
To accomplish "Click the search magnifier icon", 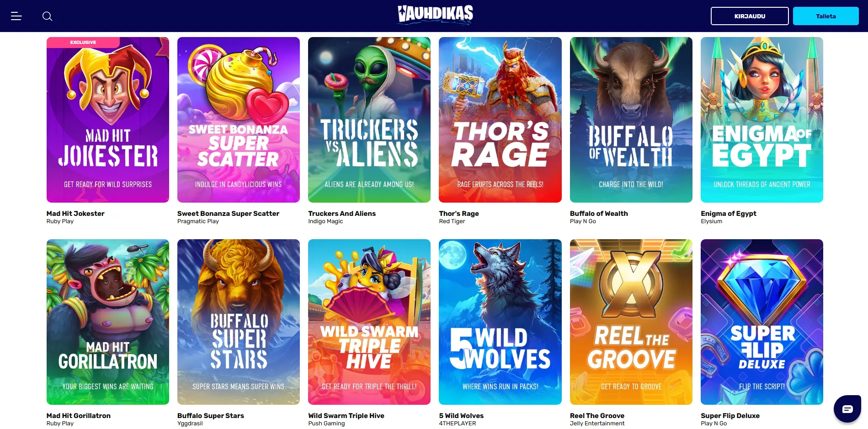I will [47, 16].
